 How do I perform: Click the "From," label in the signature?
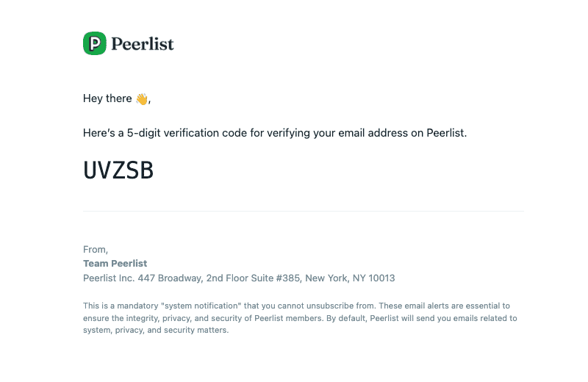click(x=96, y=250)
